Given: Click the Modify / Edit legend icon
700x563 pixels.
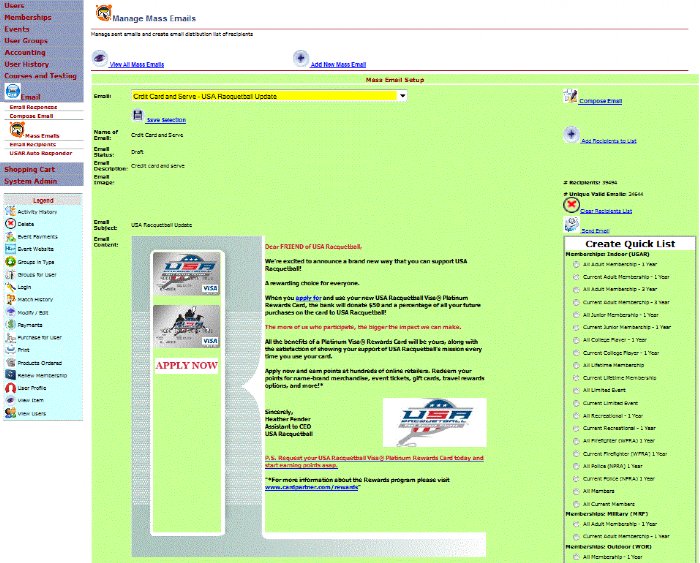Looking at the screenshot, I should (x=10, y=312).
